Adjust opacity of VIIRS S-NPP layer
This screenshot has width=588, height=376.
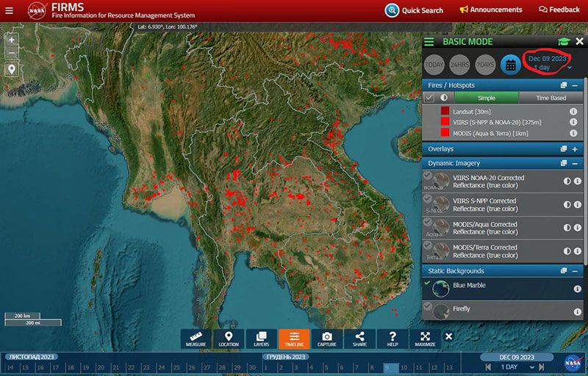pyautogui.click(x=567, y=204)
